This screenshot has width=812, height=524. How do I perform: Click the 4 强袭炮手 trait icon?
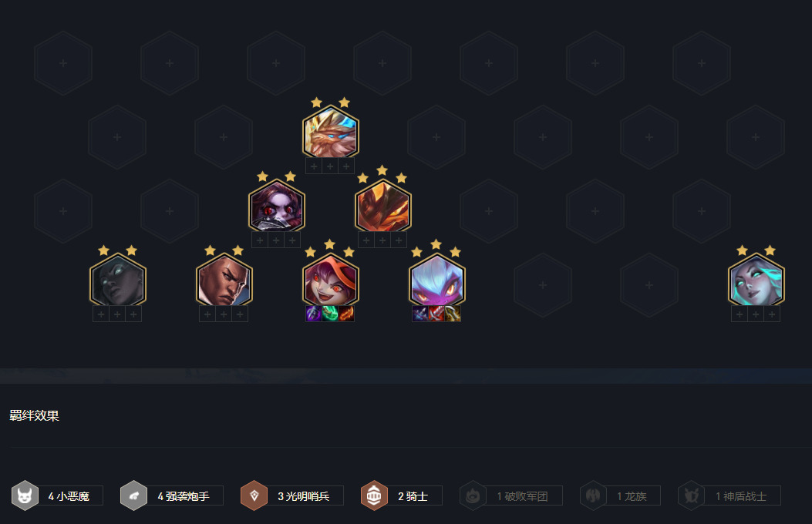pos(133,495)
